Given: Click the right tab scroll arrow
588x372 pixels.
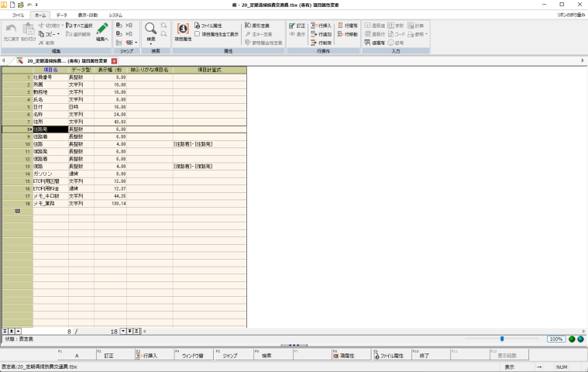Looking at the screenshot, I should pos(583,60).
